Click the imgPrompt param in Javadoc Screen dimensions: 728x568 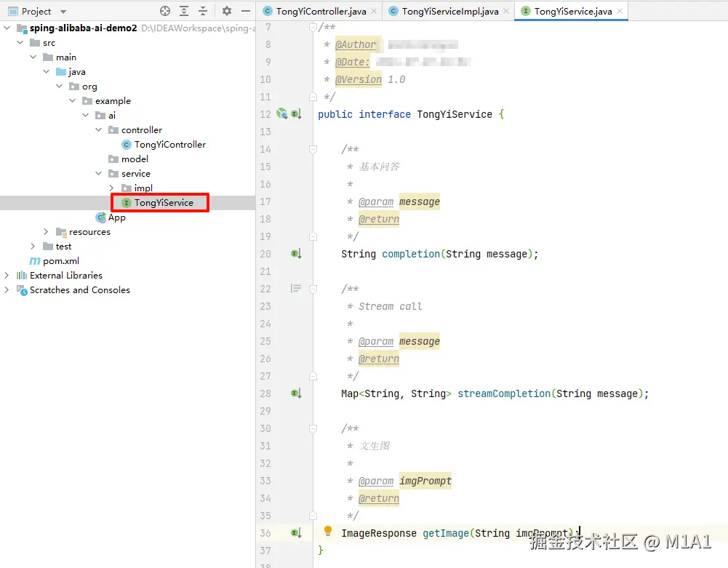pyautogui.click(x=425, y=481)
